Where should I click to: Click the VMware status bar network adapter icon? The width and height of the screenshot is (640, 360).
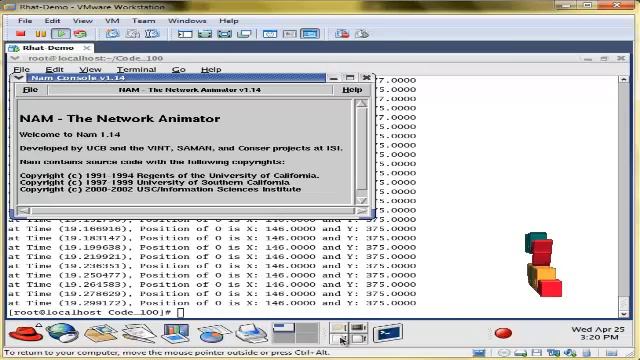(553, 353)
